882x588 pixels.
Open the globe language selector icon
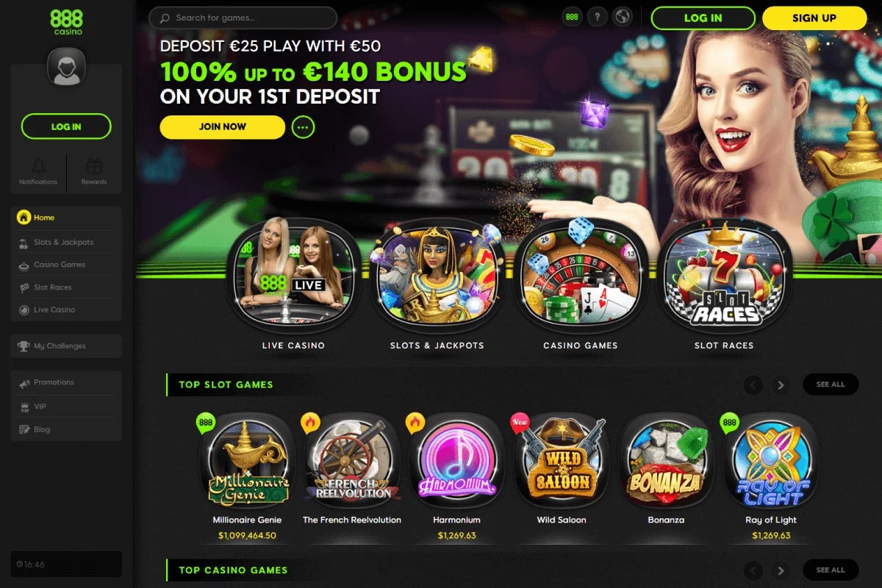point(622,17)
